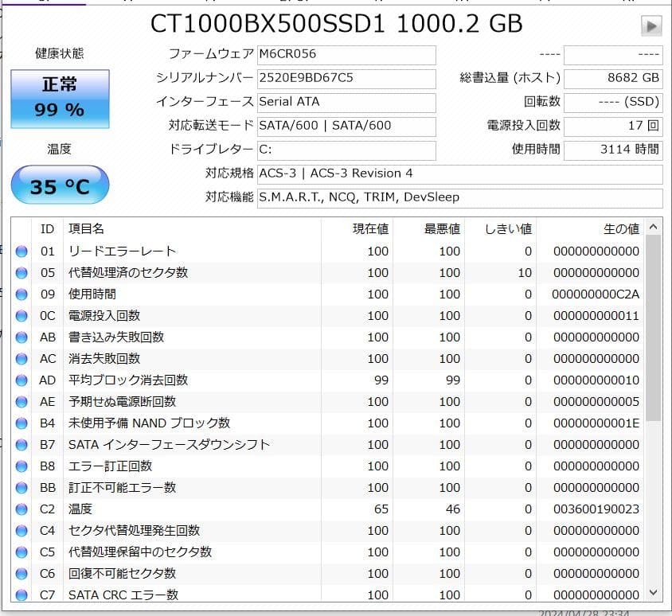Click raw value 003600190023 of 温度
The width and height of the screenshot is (672, 616).
pyautogui.click(x=596, y=509)
